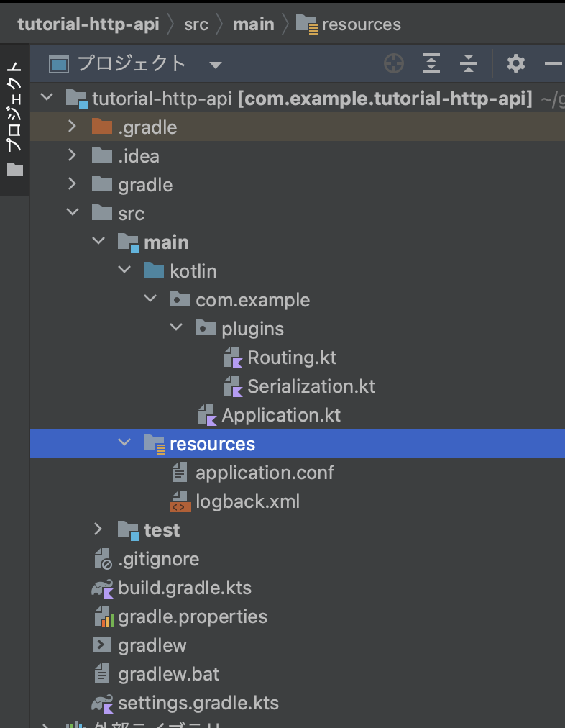Click the tutorial-http-api breadcrumb

tap(88, 24)
